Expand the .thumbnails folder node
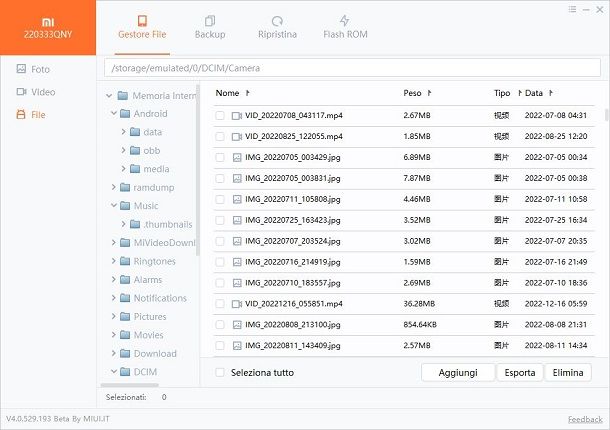610x430 pixels. pyautogui.click(x=123, y=224)
